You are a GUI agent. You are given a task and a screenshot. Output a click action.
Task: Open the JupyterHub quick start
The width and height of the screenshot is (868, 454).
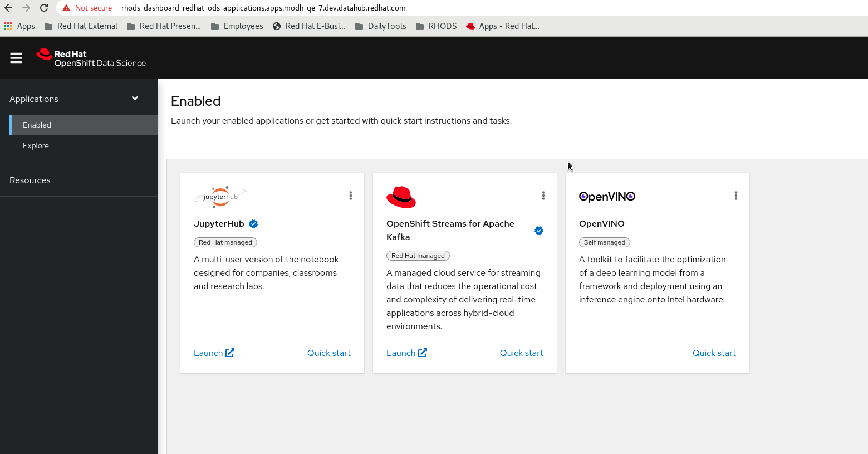point(328,353)
